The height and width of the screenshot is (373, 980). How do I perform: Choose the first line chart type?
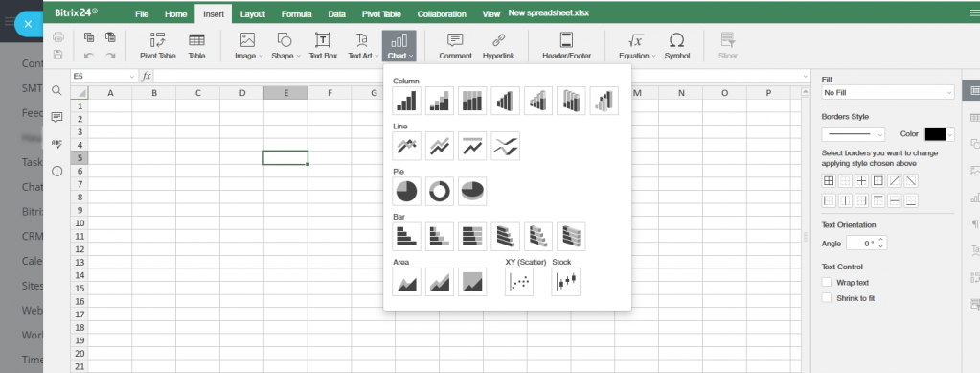pos(406,146)
